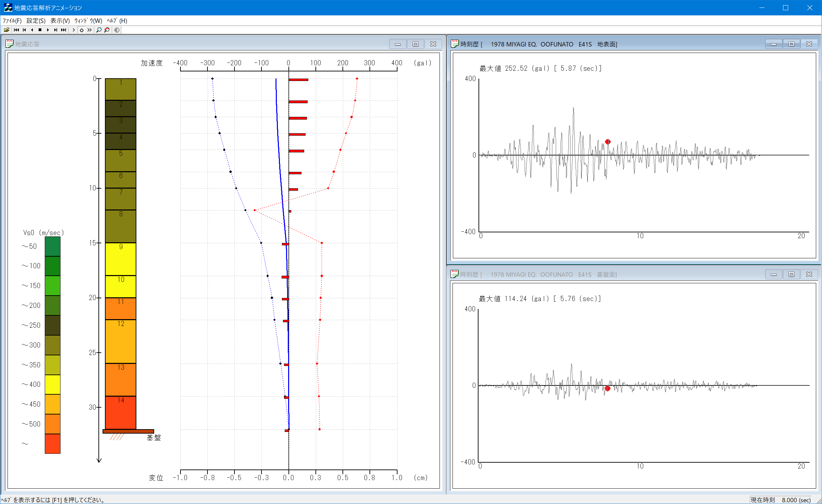Image resolution: width=822 pixels, height=504 pixels.
Task: Start forward playback with play triangle
Action: point(48,30)
